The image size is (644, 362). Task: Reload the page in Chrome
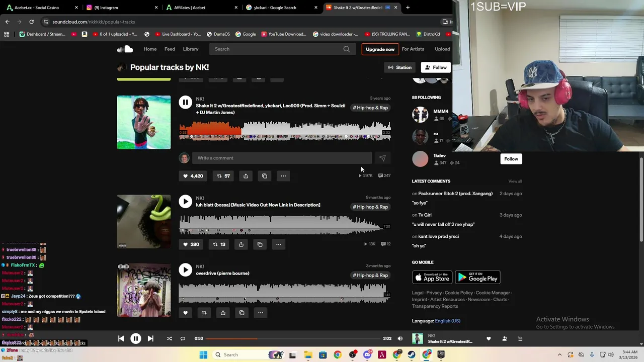31,22
